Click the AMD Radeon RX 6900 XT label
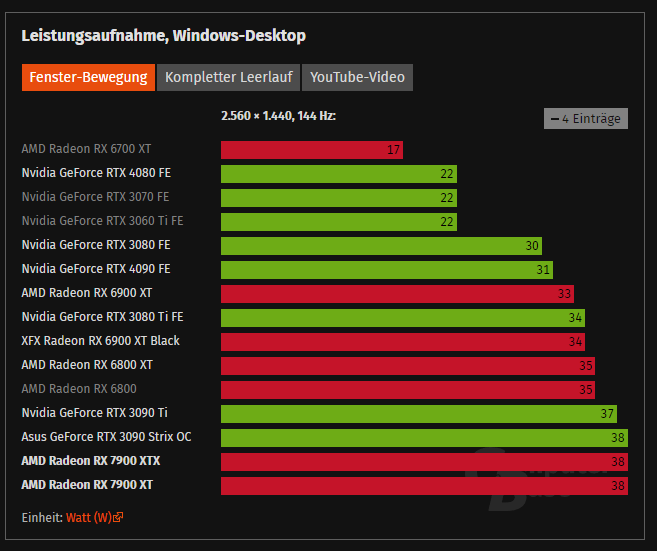657x551 pixels. 87,293
